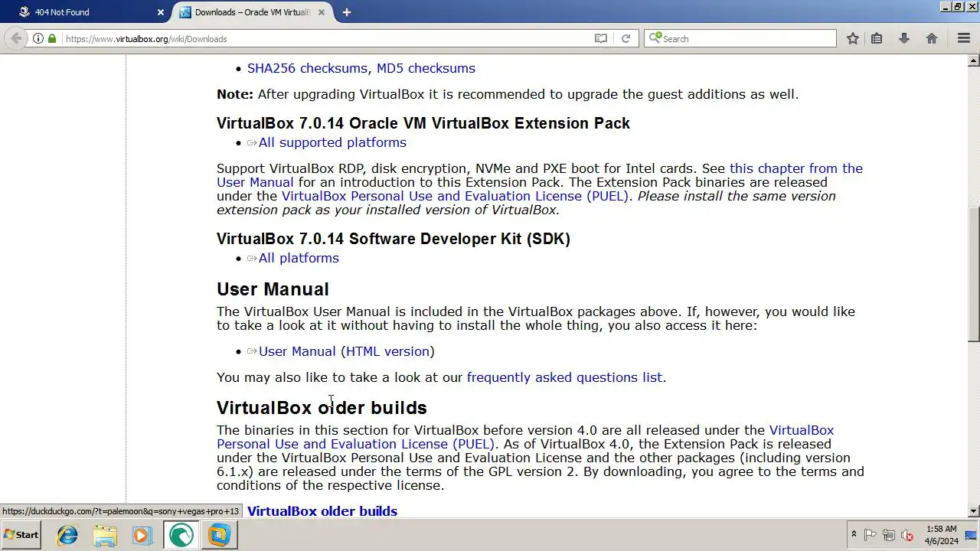Open the media player taskbar icon

click(142, 535)
